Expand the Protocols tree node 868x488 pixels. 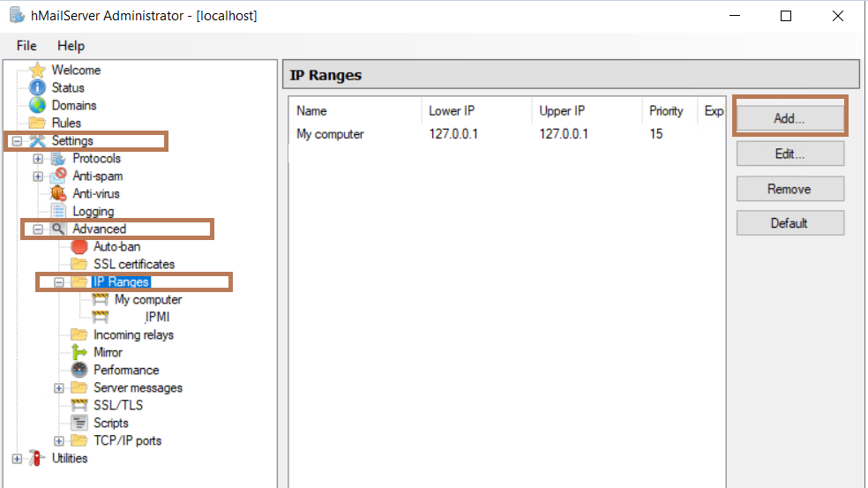tap(38, 159)
